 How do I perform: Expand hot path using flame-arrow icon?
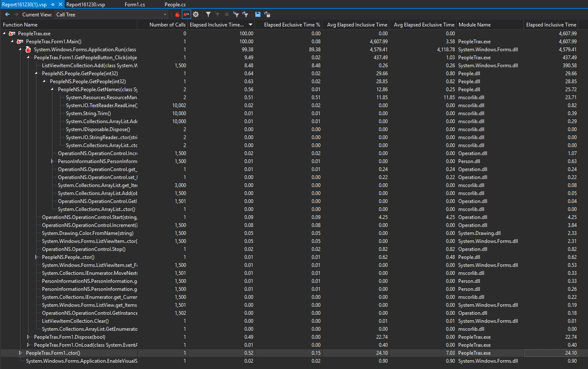(186, 14)
